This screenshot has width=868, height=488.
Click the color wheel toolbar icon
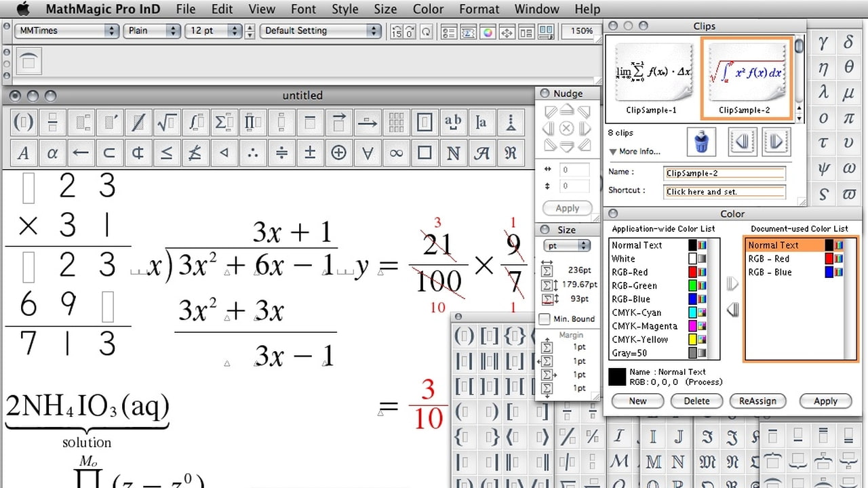pos(488,31)
